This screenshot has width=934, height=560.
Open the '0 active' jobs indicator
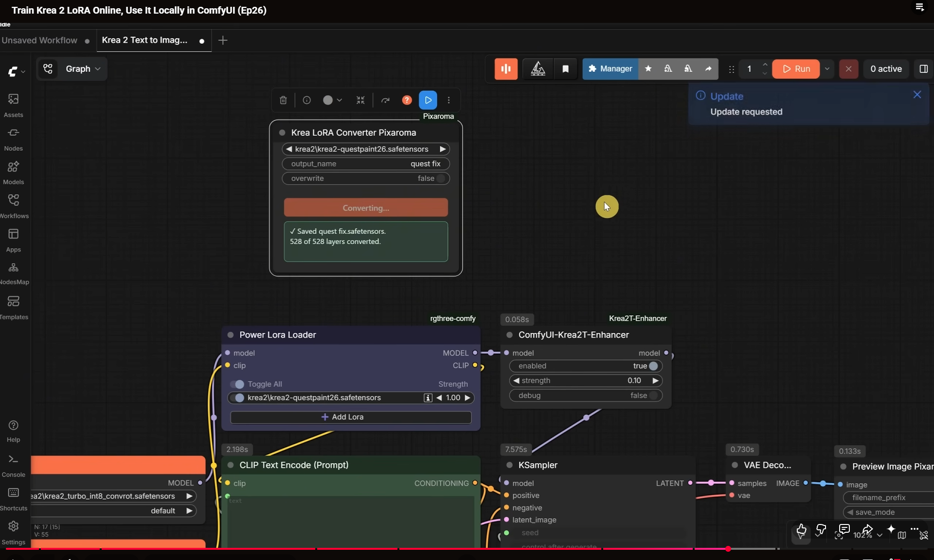(x=886, y=69)
